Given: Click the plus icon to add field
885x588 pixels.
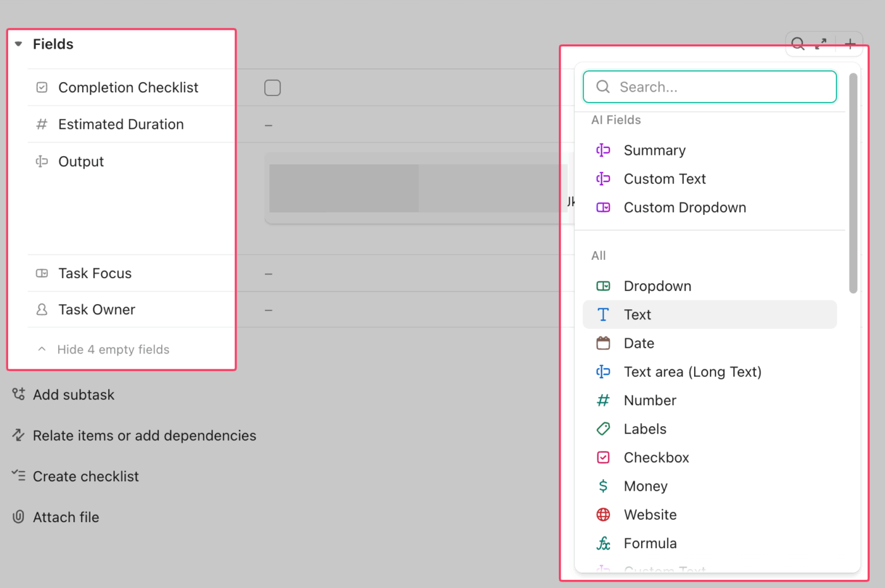Looking at the screenshot, I should 850,44.
